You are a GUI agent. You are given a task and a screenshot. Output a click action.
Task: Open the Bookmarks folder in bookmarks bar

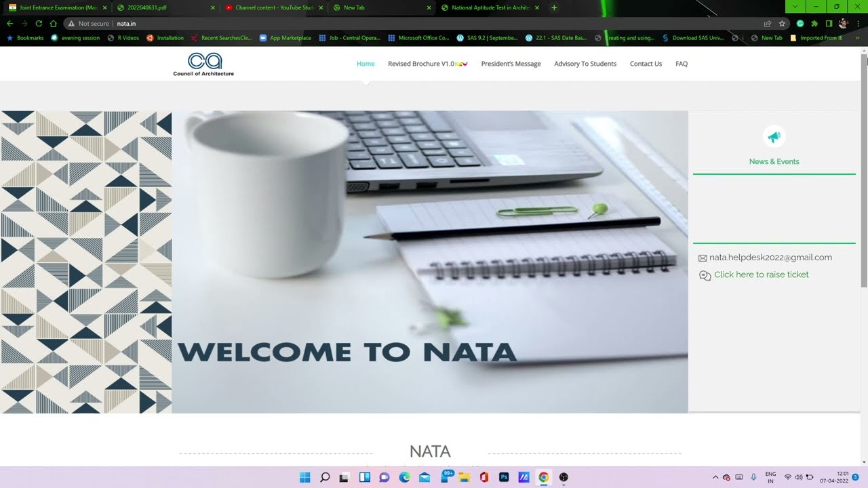pyautogui.click(x=25, y=38)
